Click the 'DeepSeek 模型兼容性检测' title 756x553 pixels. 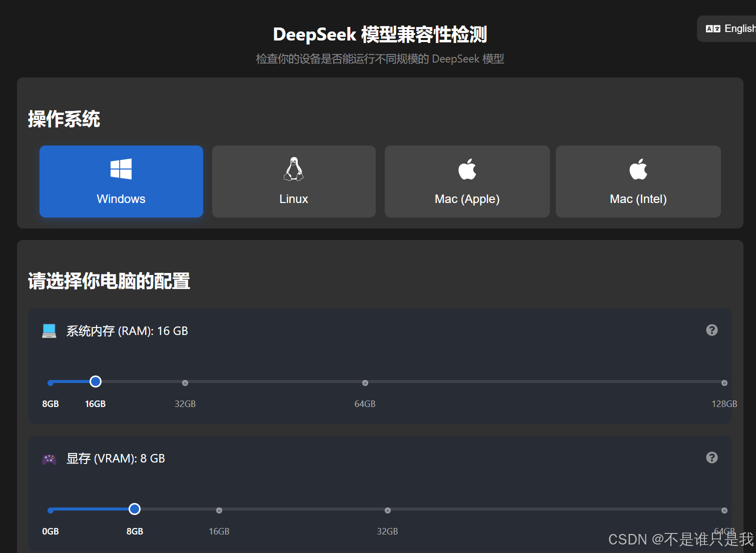point(380,34)
